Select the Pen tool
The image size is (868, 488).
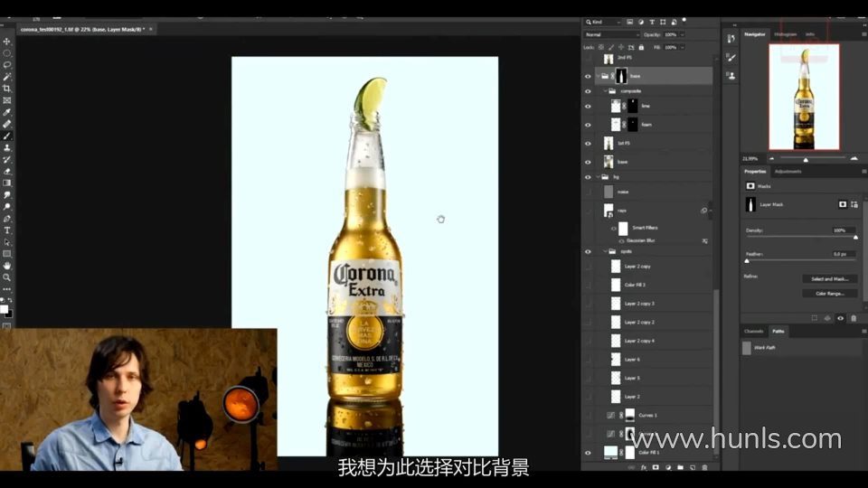[6, 219]
